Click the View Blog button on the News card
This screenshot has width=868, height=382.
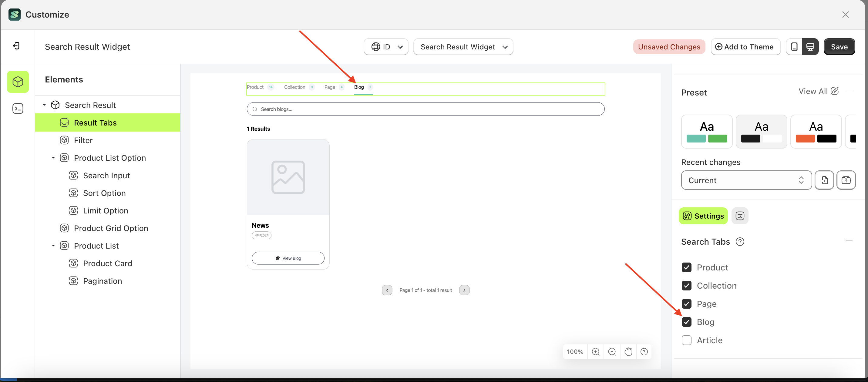(288, 258)
